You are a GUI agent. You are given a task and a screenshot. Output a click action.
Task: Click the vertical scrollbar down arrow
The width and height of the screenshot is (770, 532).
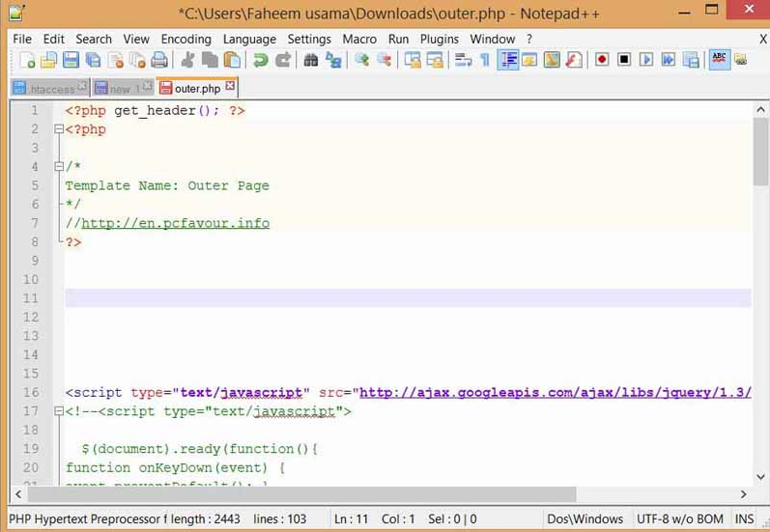[760, 477]
